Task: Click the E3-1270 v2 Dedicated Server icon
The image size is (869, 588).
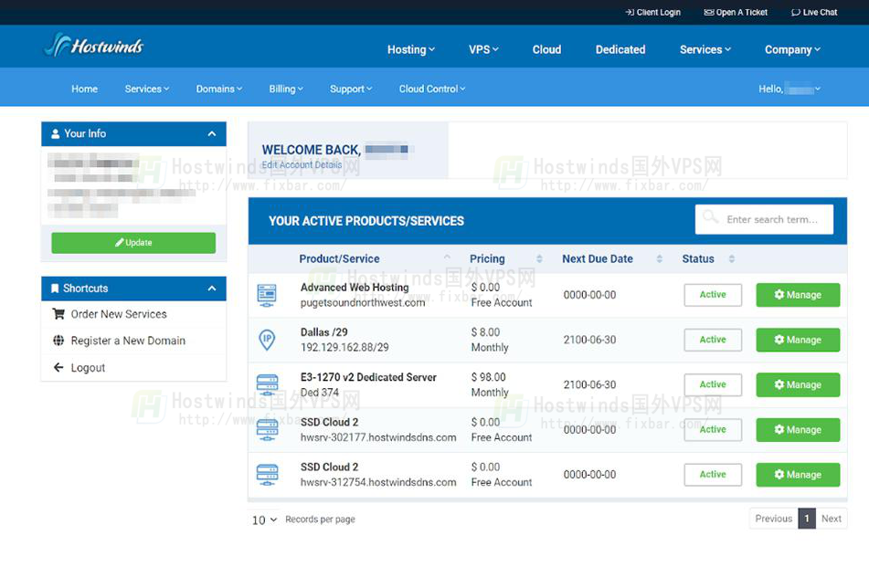Action: (267, 384)
